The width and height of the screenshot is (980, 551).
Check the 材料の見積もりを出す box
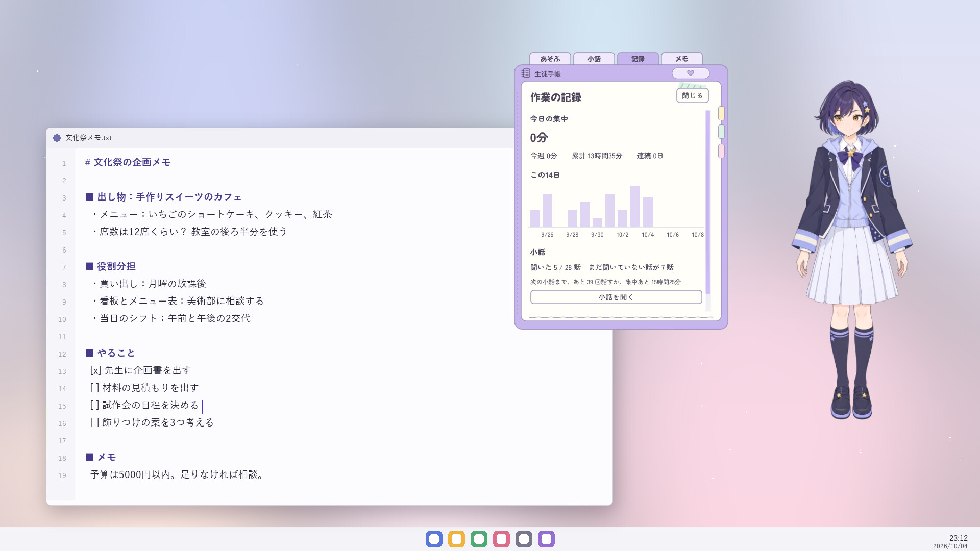tap(94, 388)
